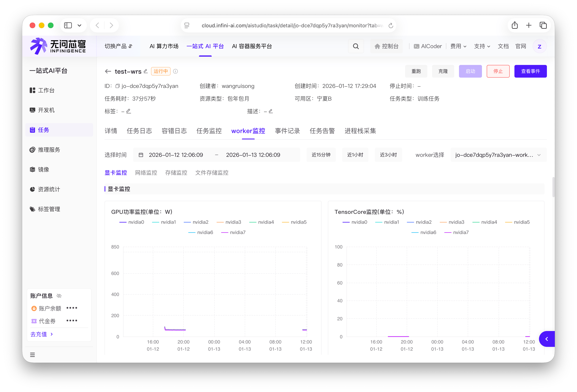
Task: Collapse sidebar with bottom hamburger icon
Action: [32, 355]
